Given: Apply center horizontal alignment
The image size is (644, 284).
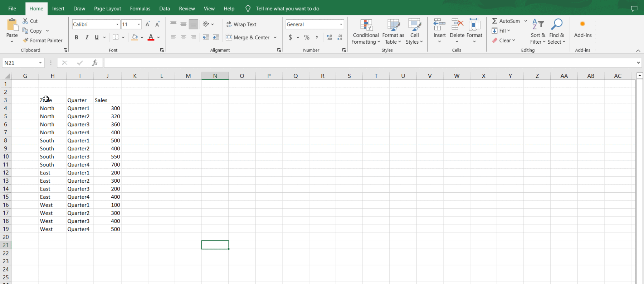Looking at the screenshot, I should [184, 37].
